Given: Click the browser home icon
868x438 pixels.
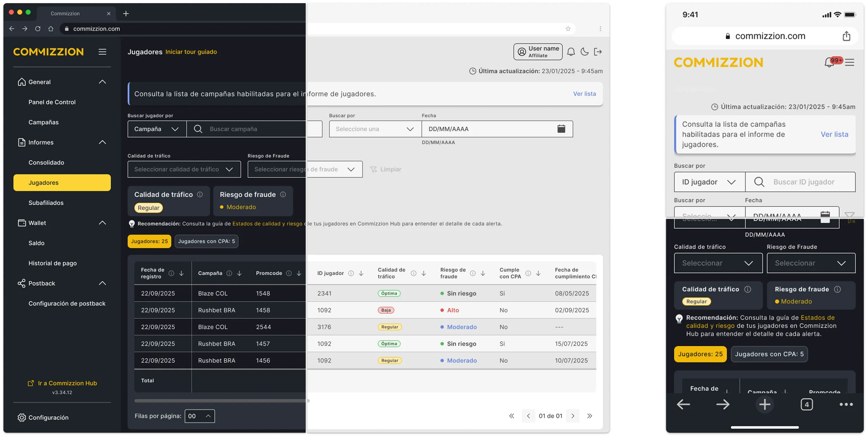Looking at the screenshot, I should pos(51,29).
